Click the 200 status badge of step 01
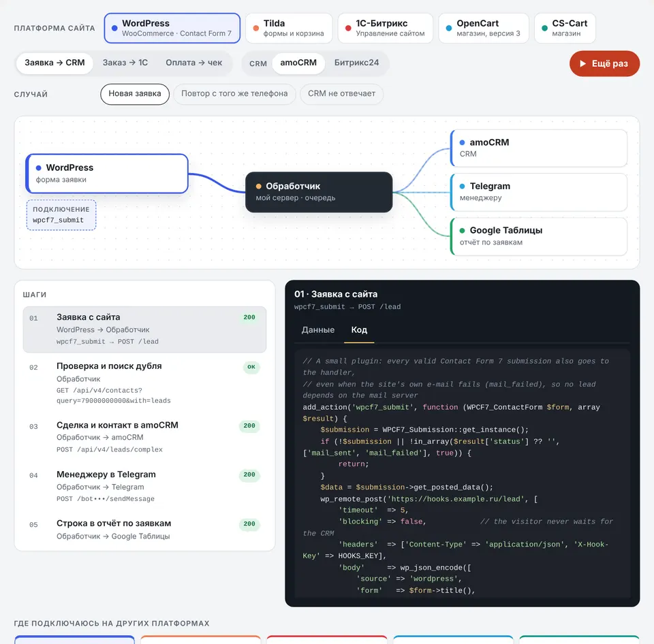The width and height of the screenshot is (654, 644). tap(249, 318)
